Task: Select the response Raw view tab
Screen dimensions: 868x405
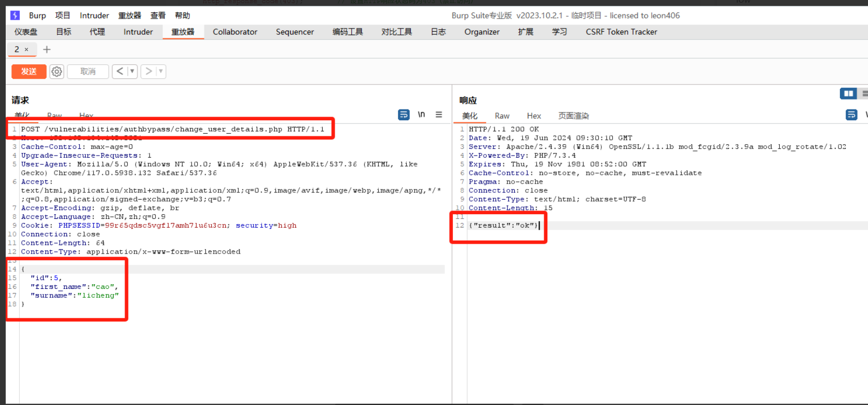Action: click(x=502, y=116)
